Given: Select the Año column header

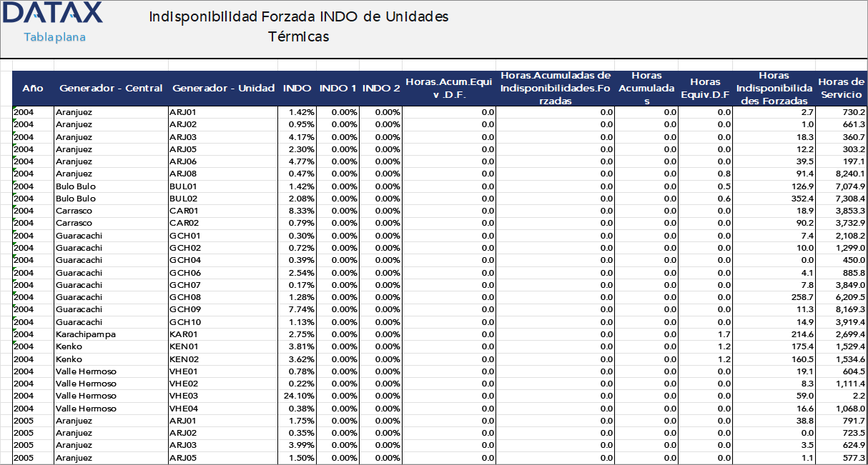Looking at the screenshot, I should point(31,88).
